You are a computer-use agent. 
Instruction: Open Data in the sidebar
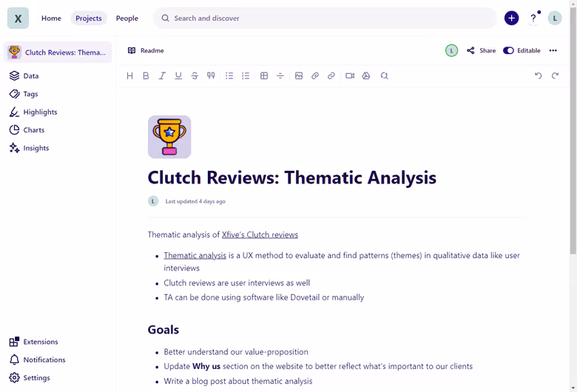(24, 76)
